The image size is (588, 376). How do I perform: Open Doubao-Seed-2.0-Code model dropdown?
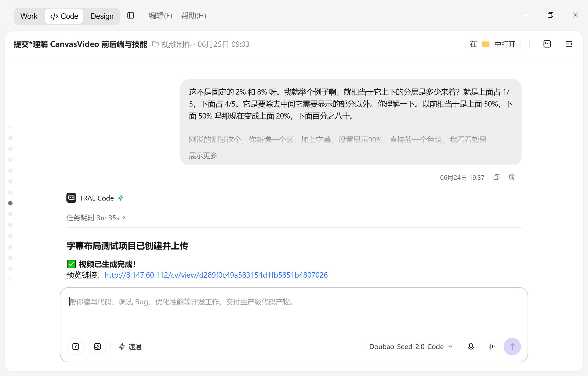pos(411,347)
